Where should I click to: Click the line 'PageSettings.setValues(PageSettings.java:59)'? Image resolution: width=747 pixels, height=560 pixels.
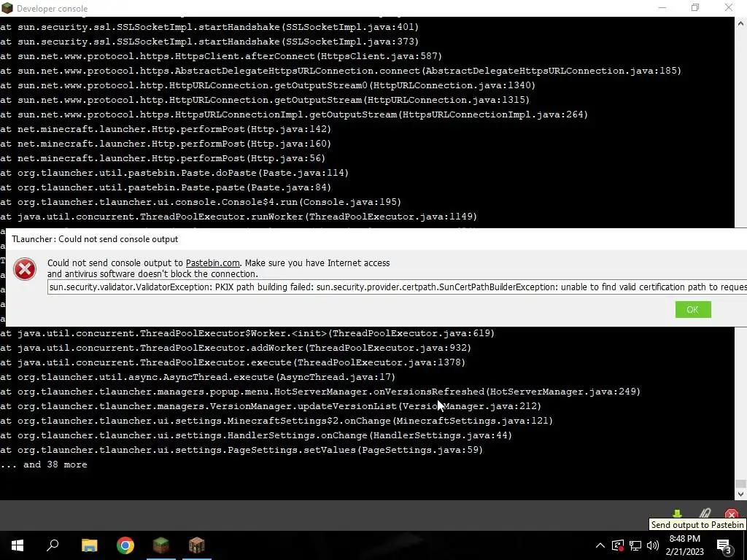[241, 450]
